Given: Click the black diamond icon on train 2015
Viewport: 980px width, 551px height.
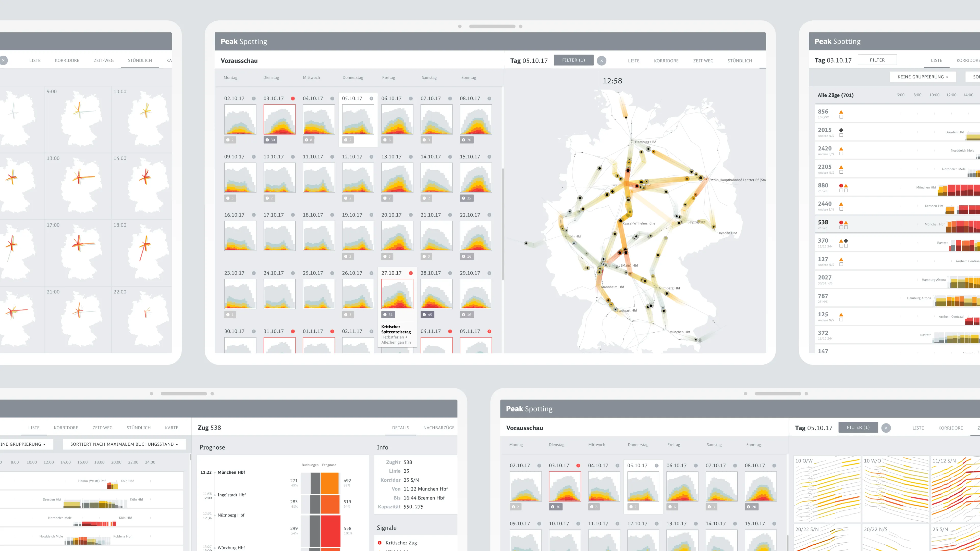Looking at the screenshot, I should point(841,130).
